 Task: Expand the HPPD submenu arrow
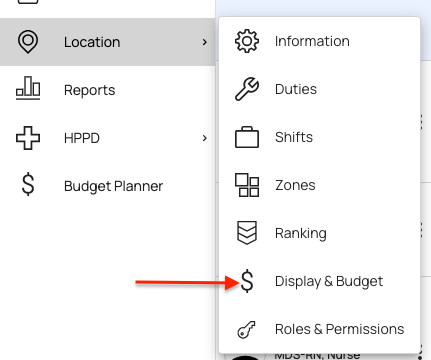(x=205, y=138)
